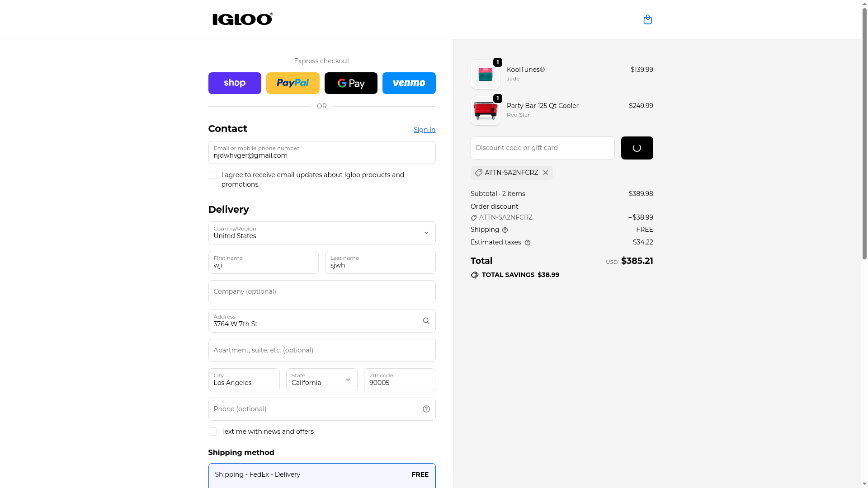Check the email updates agreement box

click(213, 175)
